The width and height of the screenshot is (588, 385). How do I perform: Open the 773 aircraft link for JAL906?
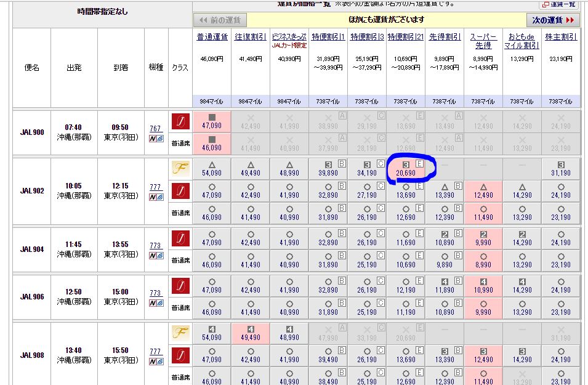coord(155,293)
